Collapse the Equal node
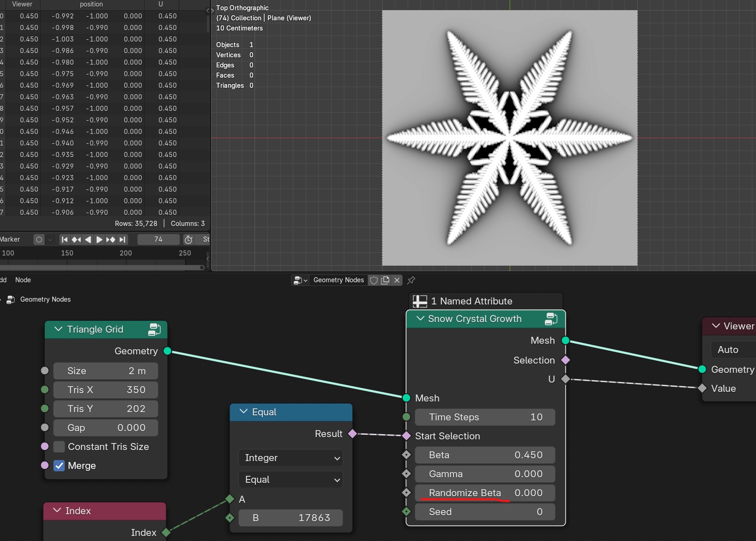This screenshot has width=756, height=541. pyautogui.click(x=244, y=411)
